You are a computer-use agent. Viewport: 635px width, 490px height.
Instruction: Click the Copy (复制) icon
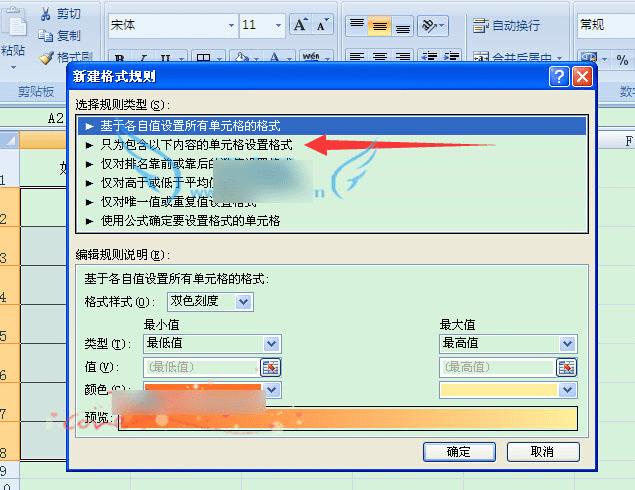pyautogui.click(x=45, y=36)
